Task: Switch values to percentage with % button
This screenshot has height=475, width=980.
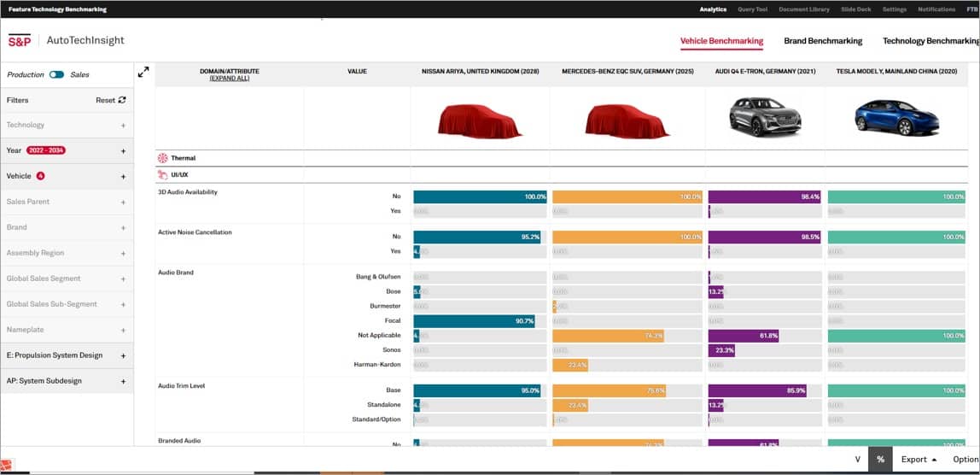Action: click(880, 459)
